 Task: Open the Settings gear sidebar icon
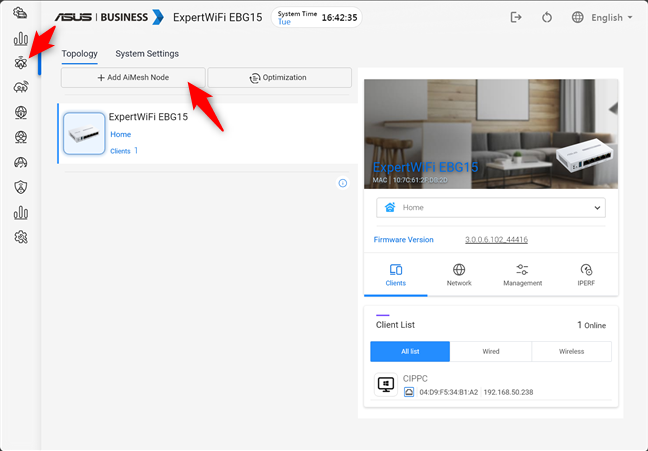(21, 237)
